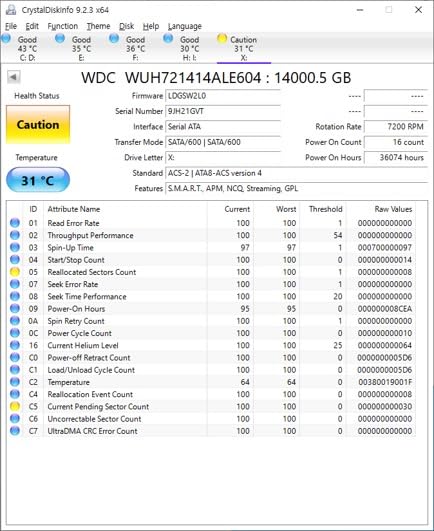434x531 pixels.
Task: Click status orb for Seek Time Performance
Action: pos(15,296)
